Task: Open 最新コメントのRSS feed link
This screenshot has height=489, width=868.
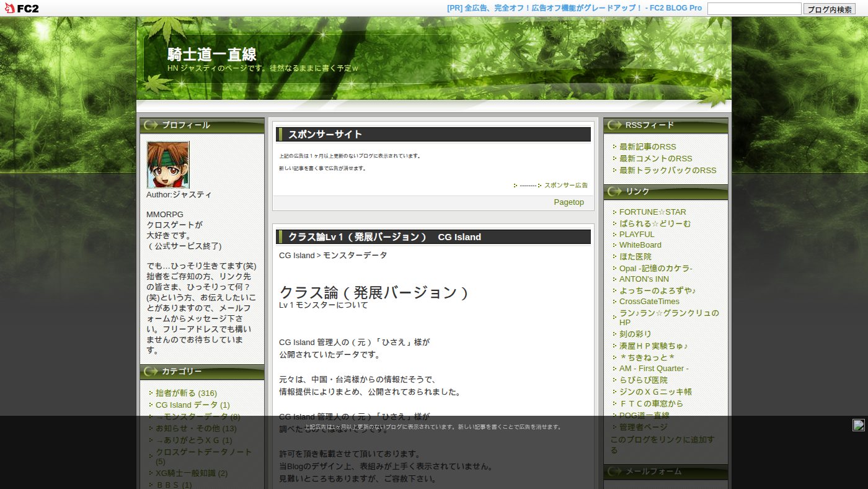Action: pos(656,159)
